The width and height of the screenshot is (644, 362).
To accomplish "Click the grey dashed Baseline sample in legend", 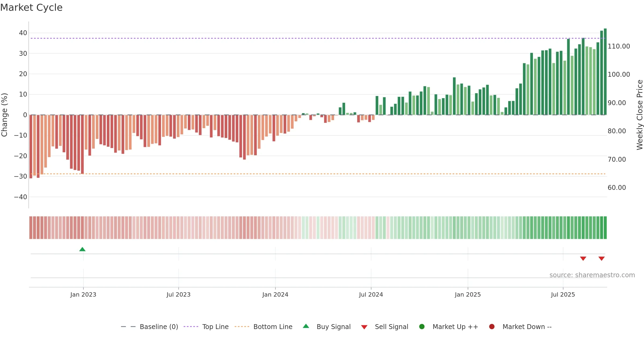I will [x=128, y=327].
